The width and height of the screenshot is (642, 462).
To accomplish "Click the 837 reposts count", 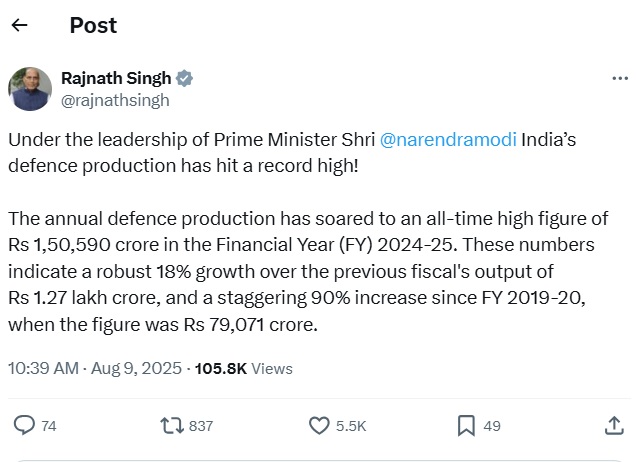I will (201, 426).
